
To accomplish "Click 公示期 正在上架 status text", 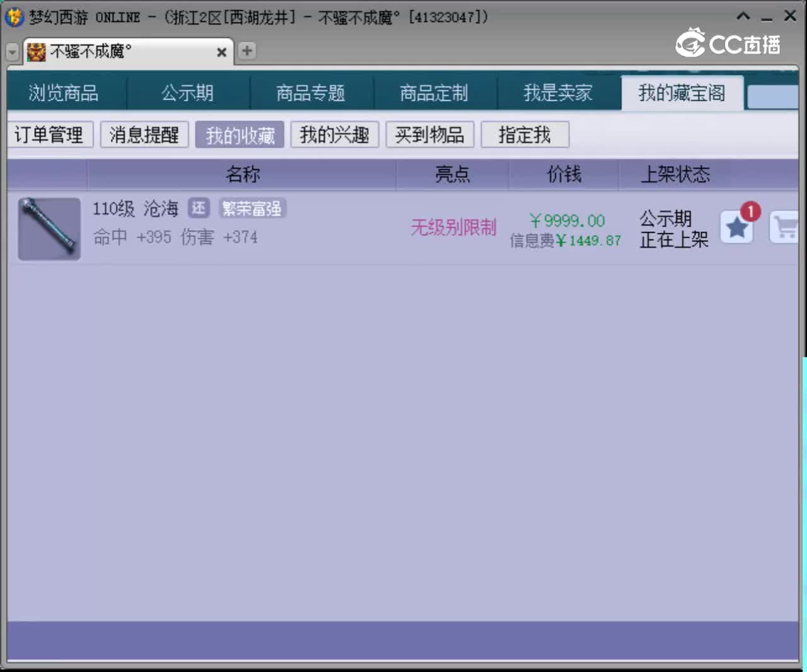I will point(674,229).
